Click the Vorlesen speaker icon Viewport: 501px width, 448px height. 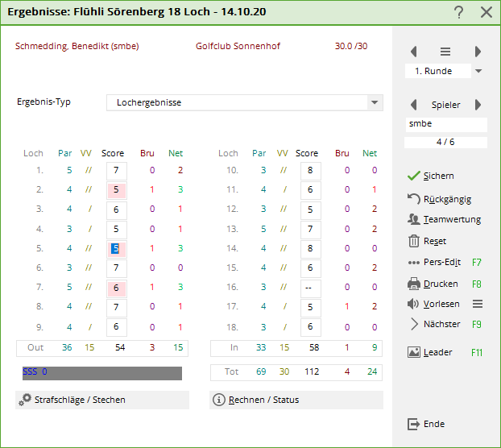tap(414, 304)
